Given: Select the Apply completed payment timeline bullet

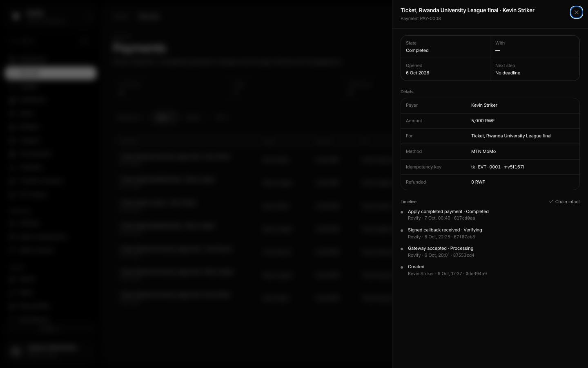Looking at the screenshot, I should 402,212.
